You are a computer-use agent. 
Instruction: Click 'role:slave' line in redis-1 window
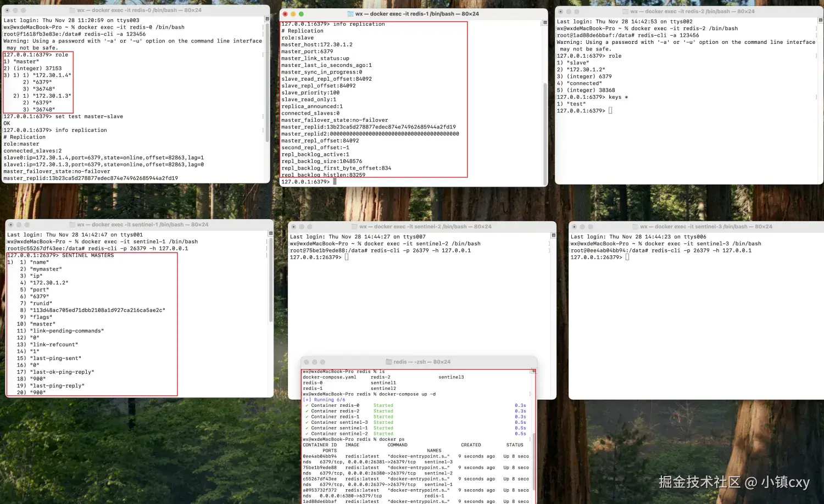pos(297,38)
